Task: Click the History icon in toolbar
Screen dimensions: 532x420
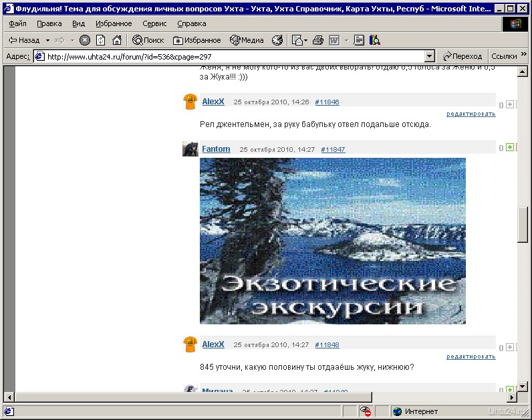Action: 277,40
